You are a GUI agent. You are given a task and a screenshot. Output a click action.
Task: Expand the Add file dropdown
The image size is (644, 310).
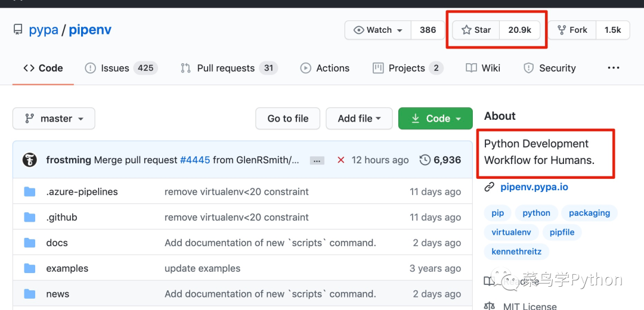coord(360,119)
